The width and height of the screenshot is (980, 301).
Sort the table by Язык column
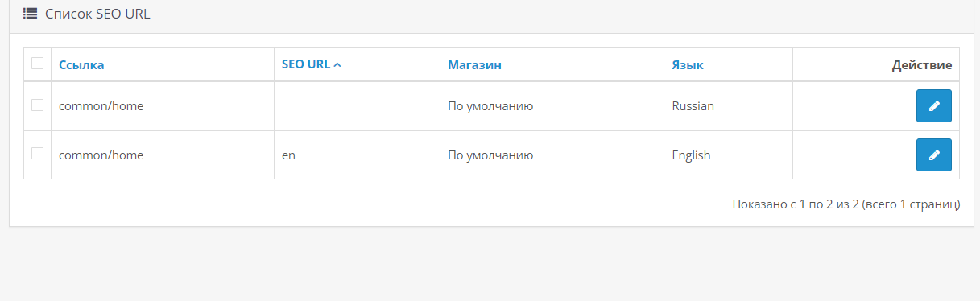coord(688,65)
